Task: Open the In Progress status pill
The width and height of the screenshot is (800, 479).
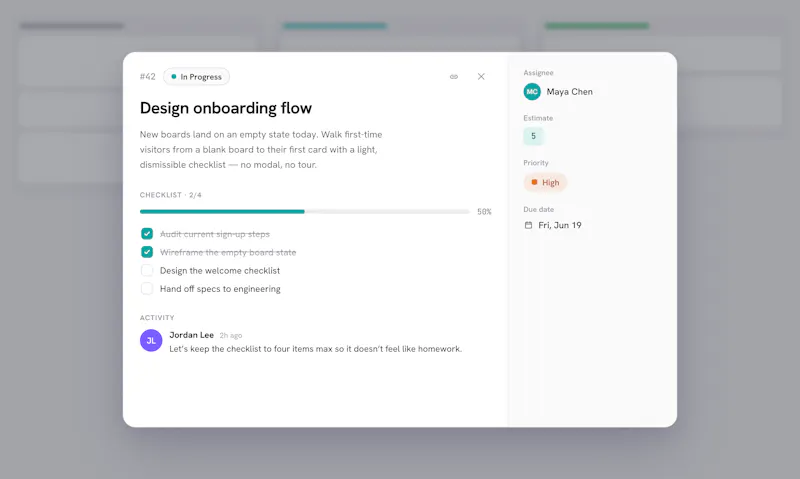Action: point(196,77)
